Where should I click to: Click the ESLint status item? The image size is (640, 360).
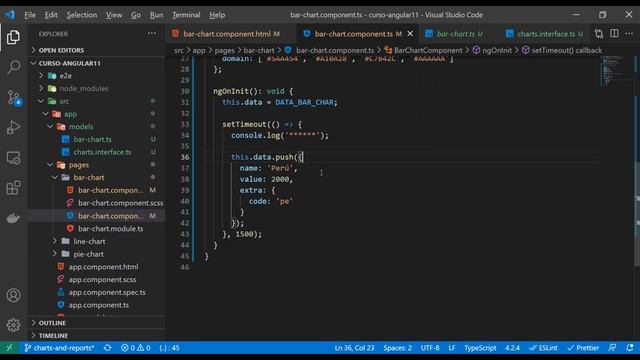point(543,348)
